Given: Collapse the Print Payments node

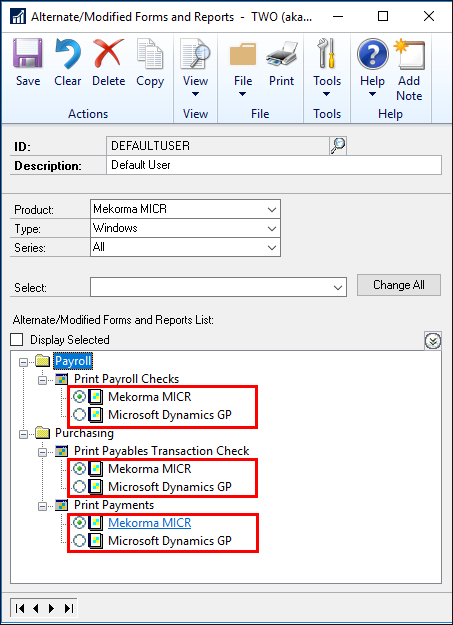Looking at the screenshot, I should [x=42, y=507].
